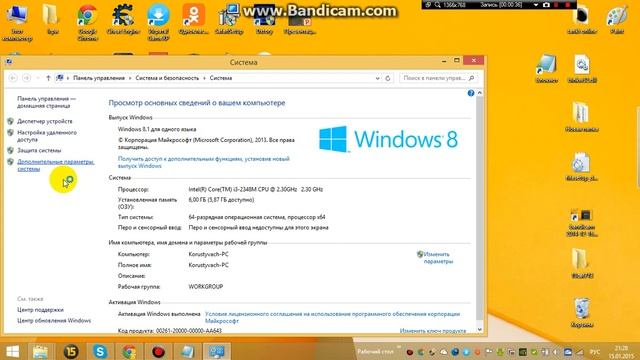Screen dimensions: 640x360
Task: Select This PC desktop icon
Action: point(17,22)
